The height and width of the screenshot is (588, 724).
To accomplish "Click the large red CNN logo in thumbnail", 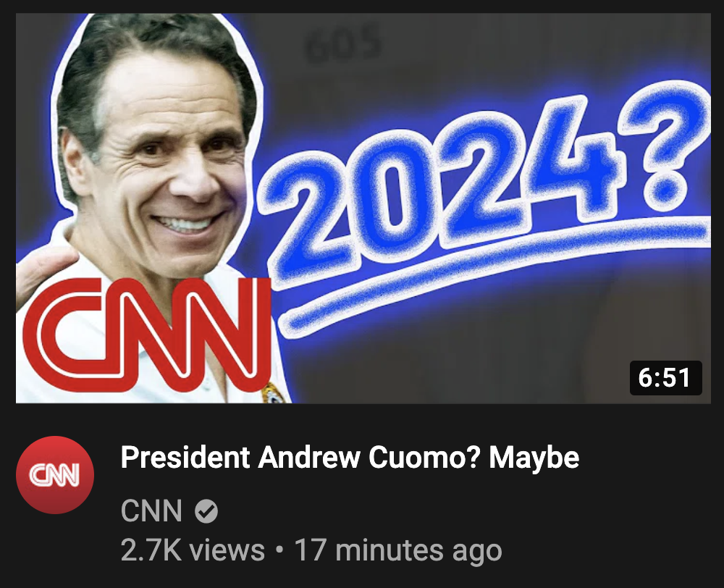I will click(146, 335).
